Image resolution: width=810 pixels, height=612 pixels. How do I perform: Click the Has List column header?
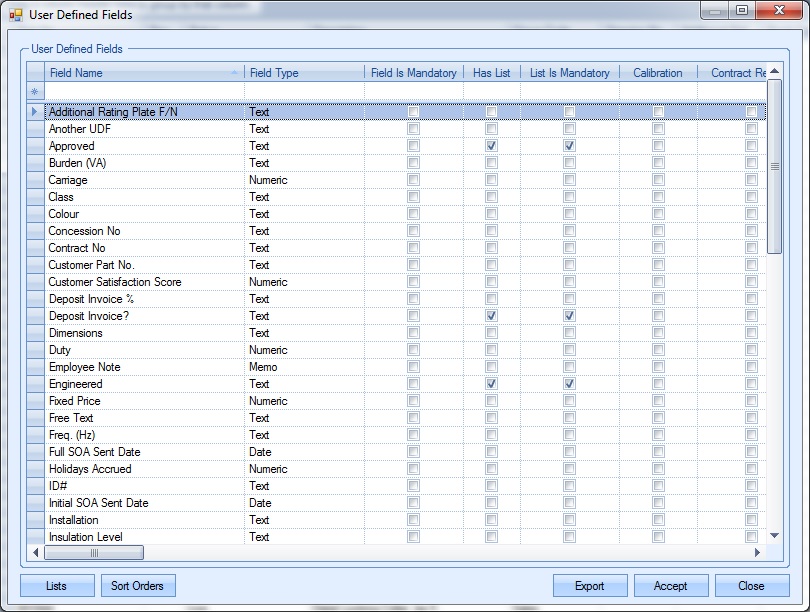(x=491, y=73)
